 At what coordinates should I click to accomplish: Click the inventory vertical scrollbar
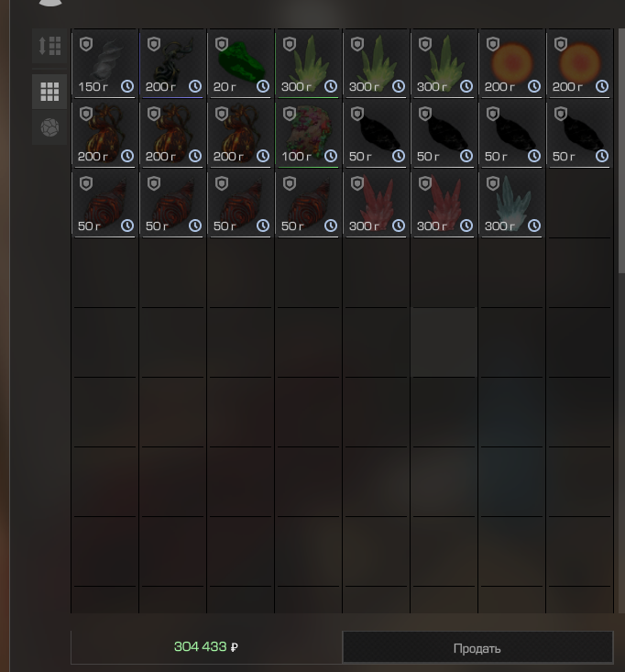(621, 150)
